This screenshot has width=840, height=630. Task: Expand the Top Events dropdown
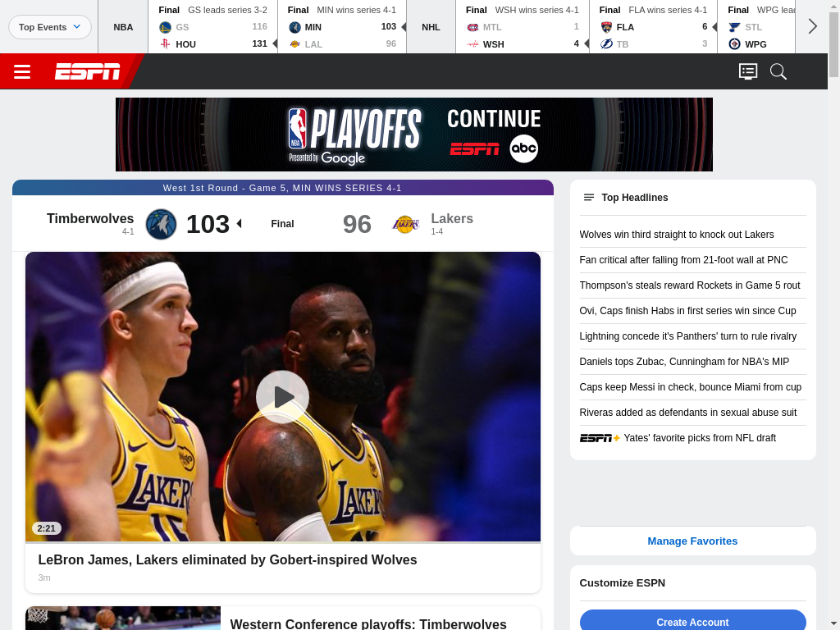click(50, 27)
